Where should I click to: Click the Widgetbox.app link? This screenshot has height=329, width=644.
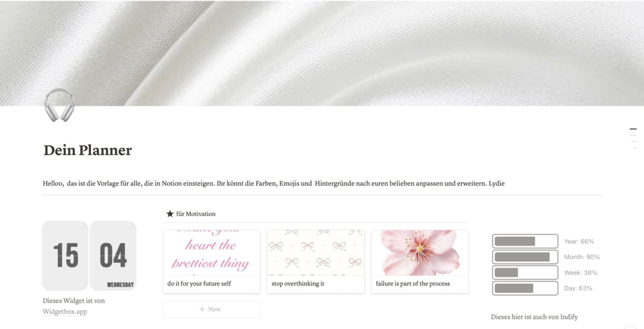65,312
